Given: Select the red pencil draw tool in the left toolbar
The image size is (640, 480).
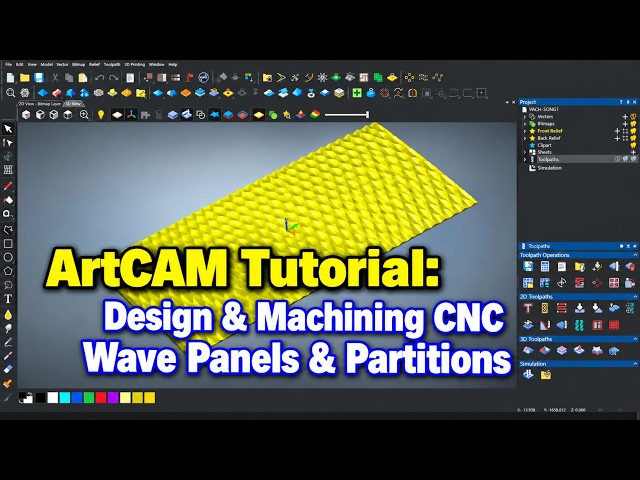Looking at the screenshot, I should coord(8,186).
